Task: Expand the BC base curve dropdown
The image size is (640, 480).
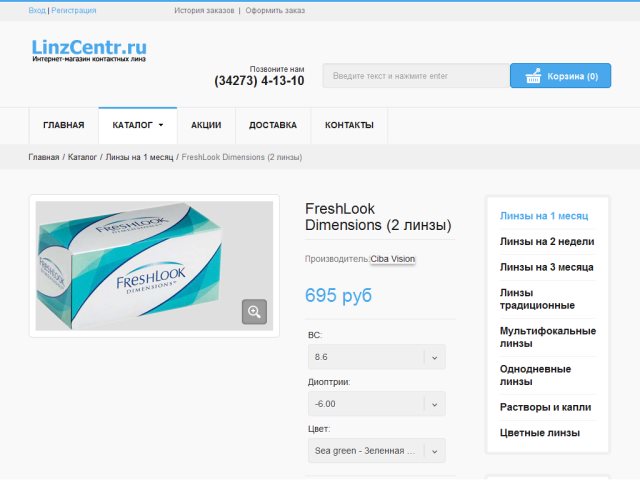Action: [376, 357]
